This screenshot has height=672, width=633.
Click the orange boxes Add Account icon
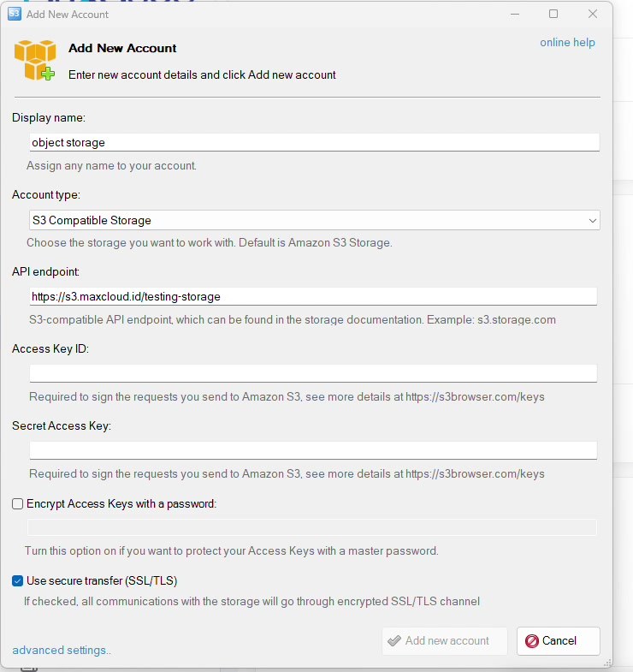click(35, 60)
